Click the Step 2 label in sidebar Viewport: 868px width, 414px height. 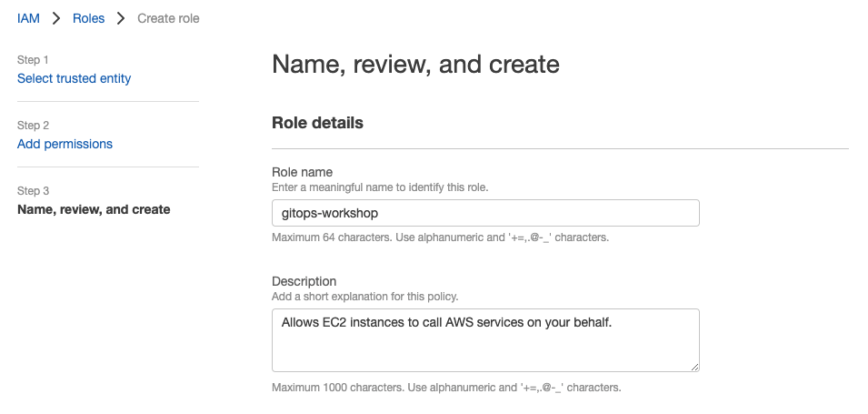click(33, 126)
